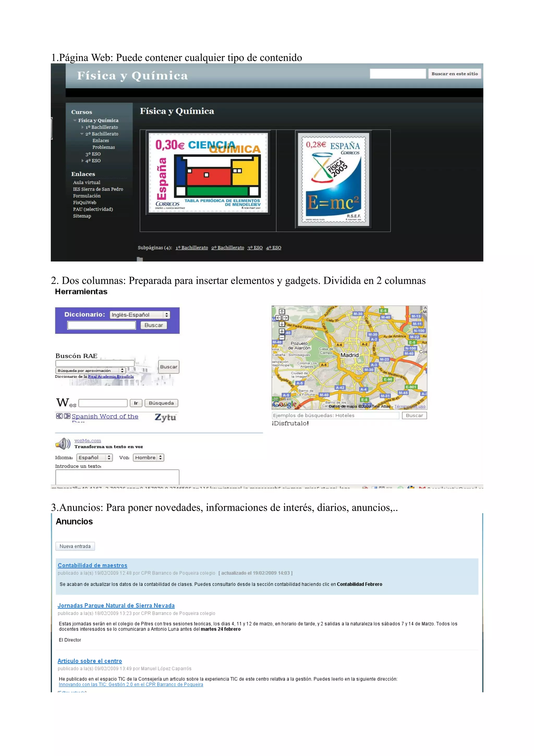Click the Física y Química site title
The width and height of the screenshot is (534, 756).
(133, 76)
